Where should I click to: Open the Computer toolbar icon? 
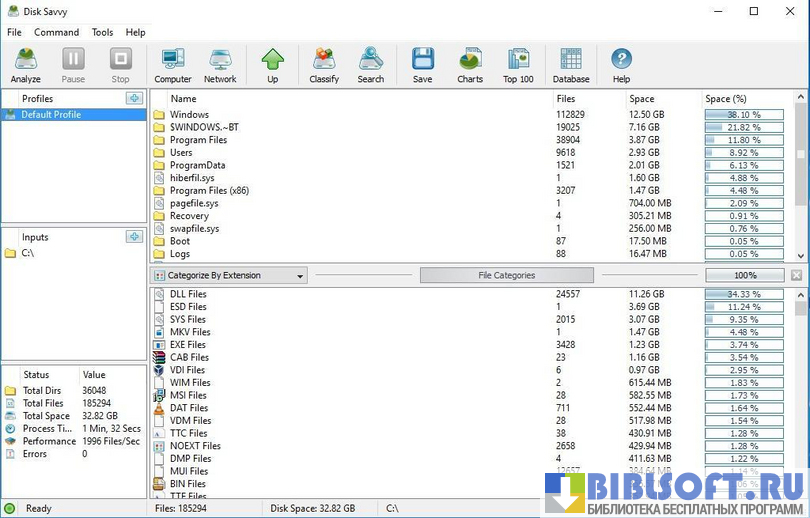pos(173,65)
